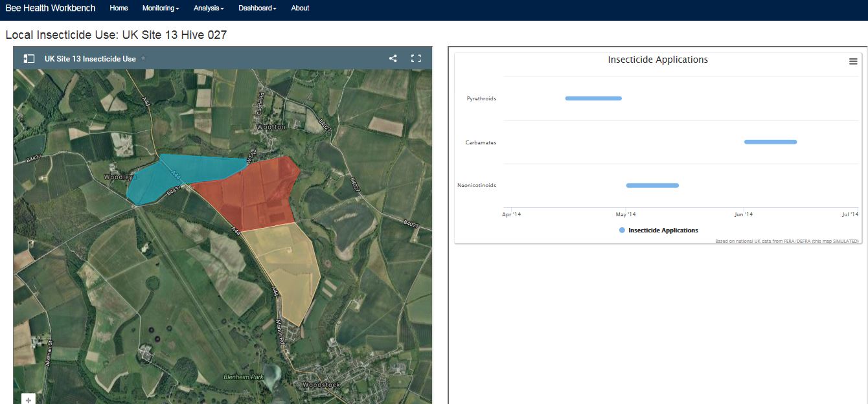Screen dimensions: 868x404
Task: Click the Carbamates application bar
Action: point(770,142)
